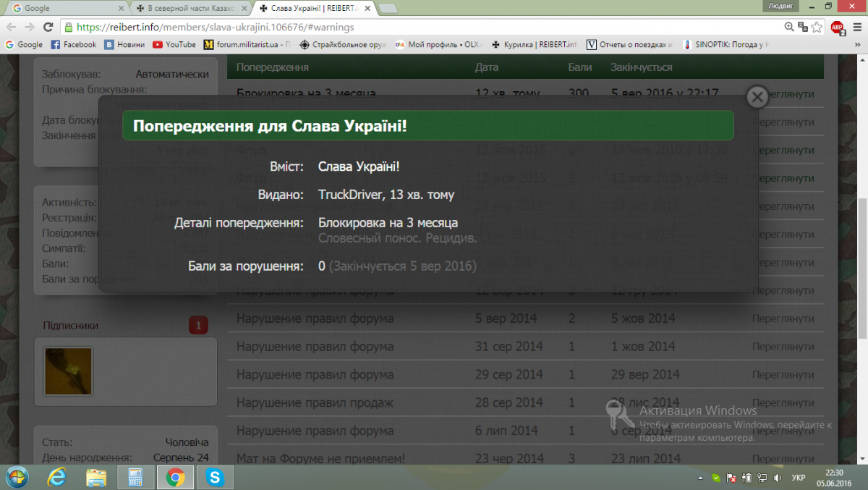Click the Закінчується column header
The image size is (868, 490).
click(x=642, y=67)
